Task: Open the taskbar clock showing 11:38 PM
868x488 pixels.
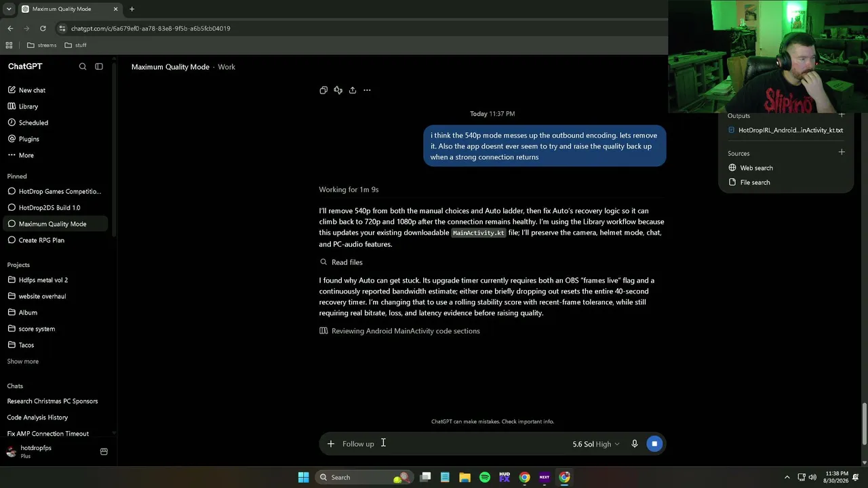Action: (x=837, y=477)
